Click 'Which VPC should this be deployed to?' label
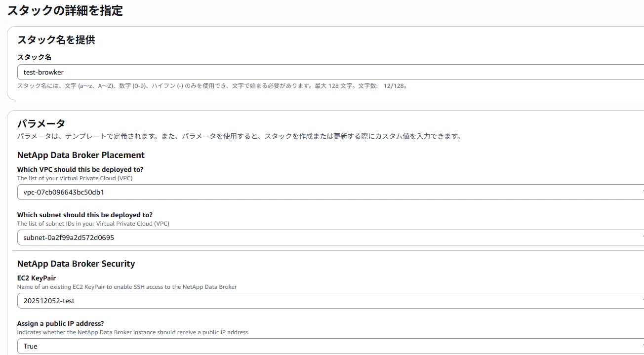 80,169
